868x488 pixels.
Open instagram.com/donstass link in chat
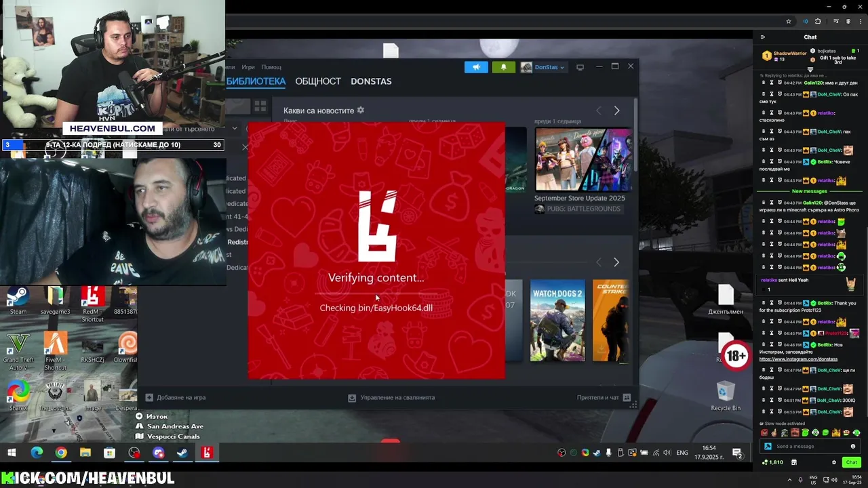click(798, 359)
